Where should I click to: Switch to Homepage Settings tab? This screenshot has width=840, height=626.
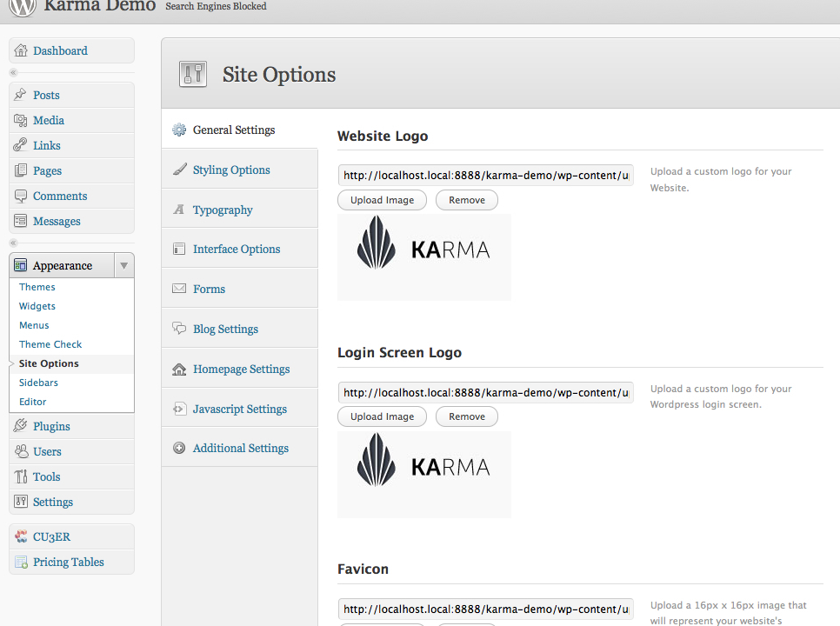[x=241, y=370]
